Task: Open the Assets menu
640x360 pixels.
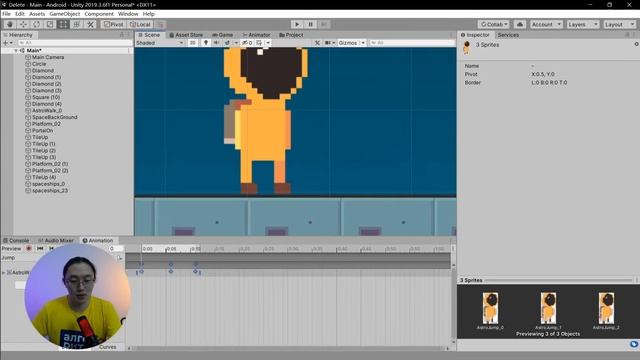Action: 37,14
